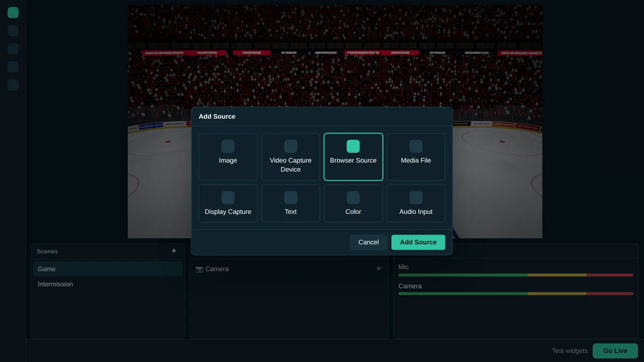Select the Browser Source tile
644x362 pixels.
click(353, 157)
